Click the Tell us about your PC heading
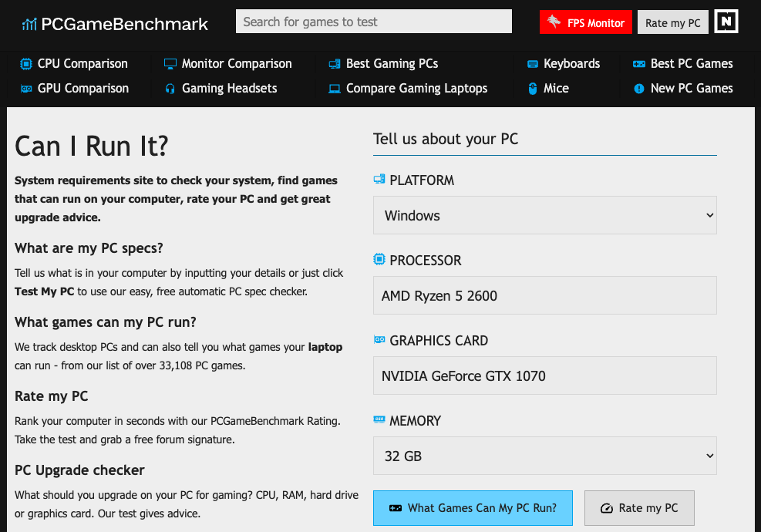Viewport: 761px width, 532px height. 446,139
